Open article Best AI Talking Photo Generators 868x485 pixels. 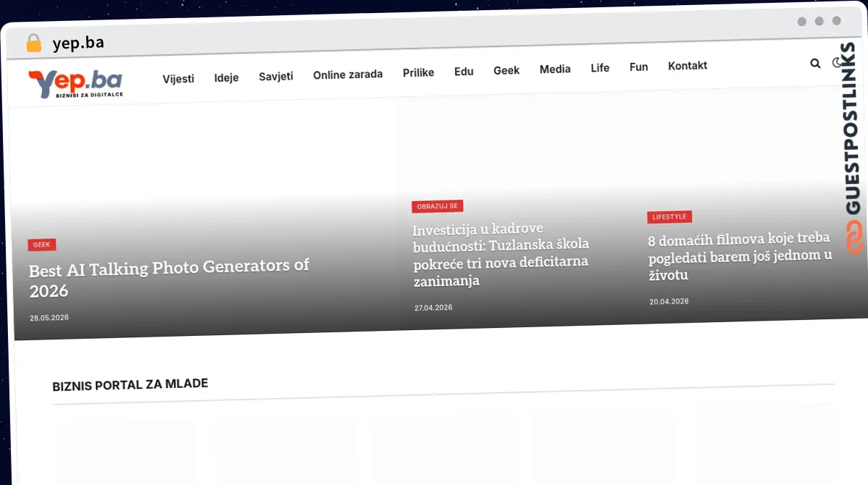[170, 277]
